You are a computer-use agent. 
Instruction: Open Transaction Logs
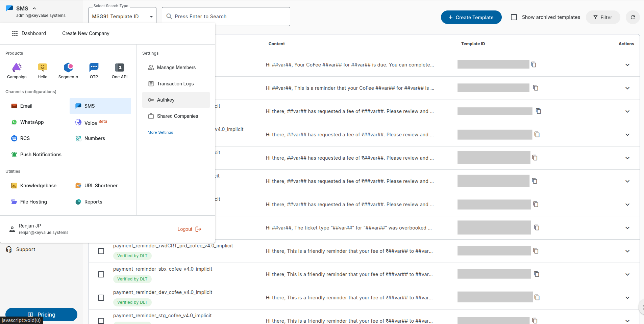[x=176, y=84]
